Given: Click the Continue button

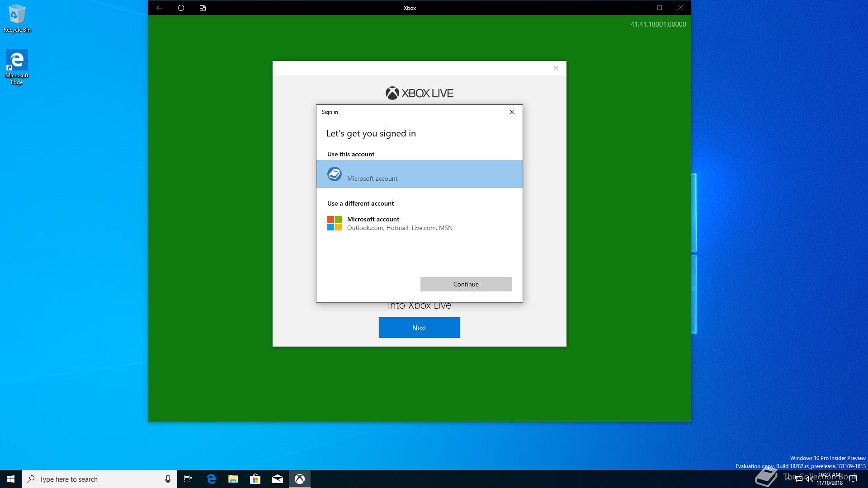Looking at the screenshot, I should click(466, 284).
